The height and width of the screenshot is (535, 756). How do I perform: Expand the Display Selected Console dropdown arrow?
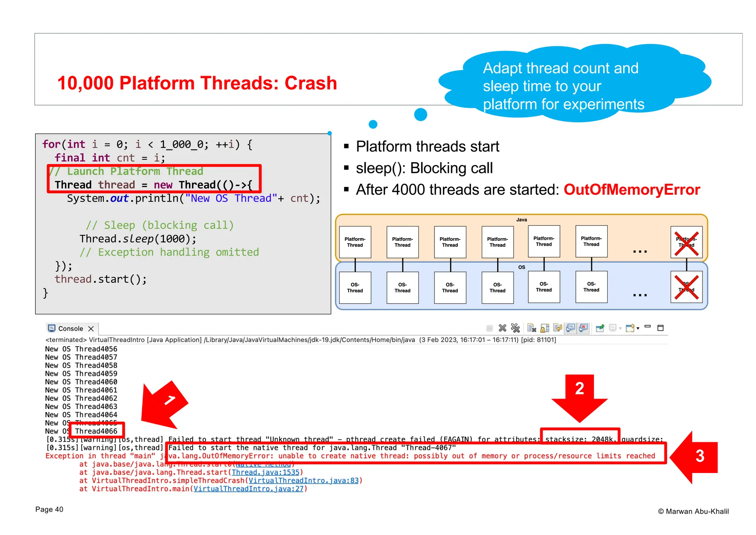point(620,328)
